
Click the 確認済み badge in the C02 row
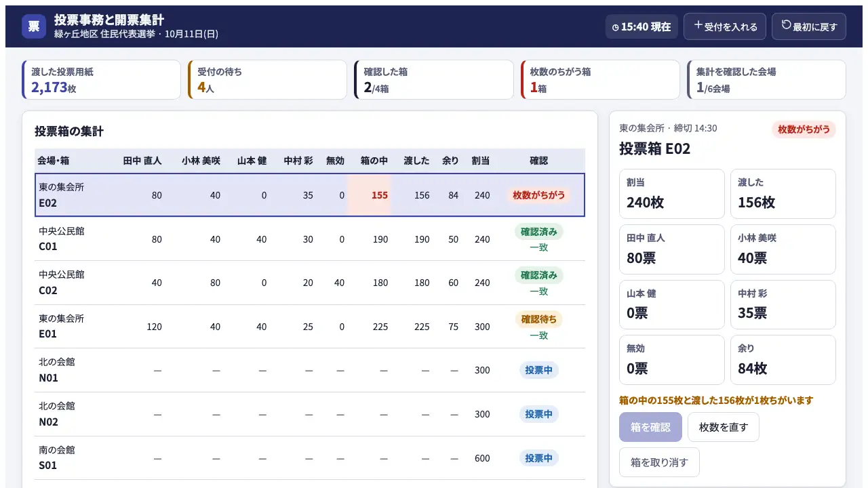[x=538, y=275]
